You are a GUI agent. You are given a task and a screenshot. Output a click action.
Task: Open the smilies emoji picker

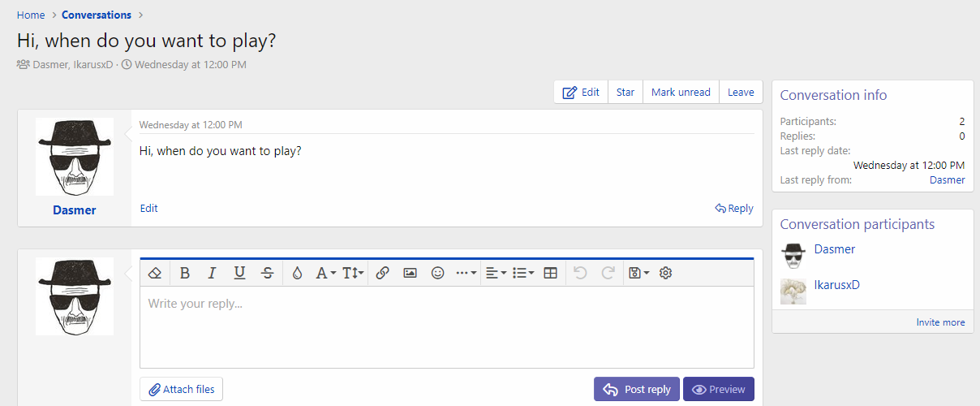[438, 273]
